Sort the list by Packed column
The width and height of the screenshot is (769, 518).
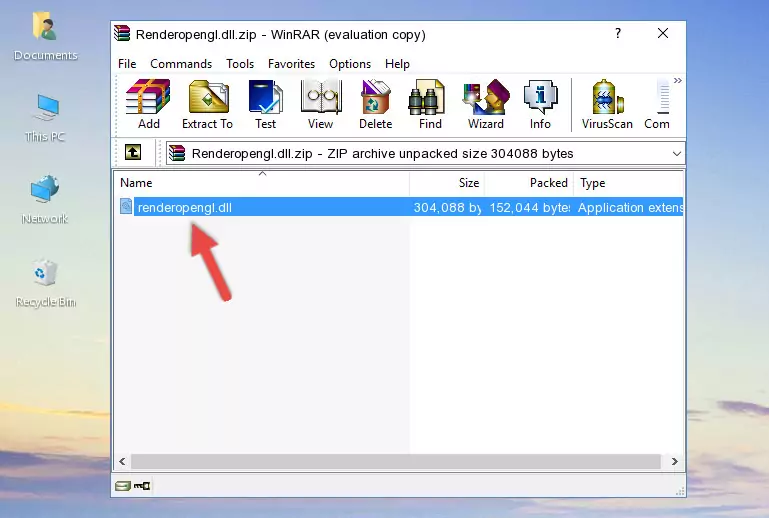pos(529,183)
